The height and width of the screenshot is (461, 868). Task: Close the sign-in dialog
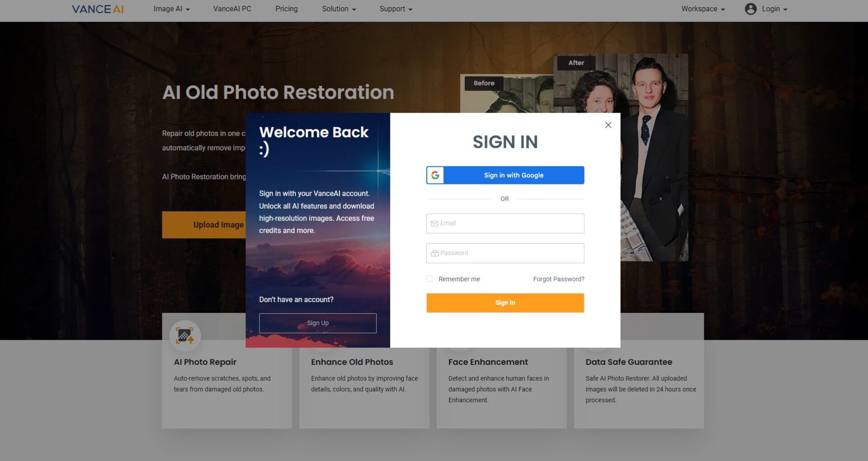[x=608, y=125]
